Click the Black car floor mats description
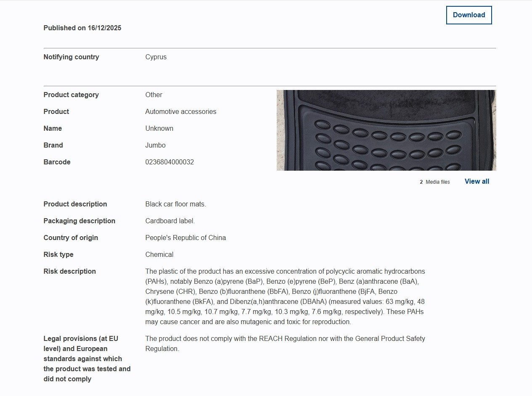 175,204
